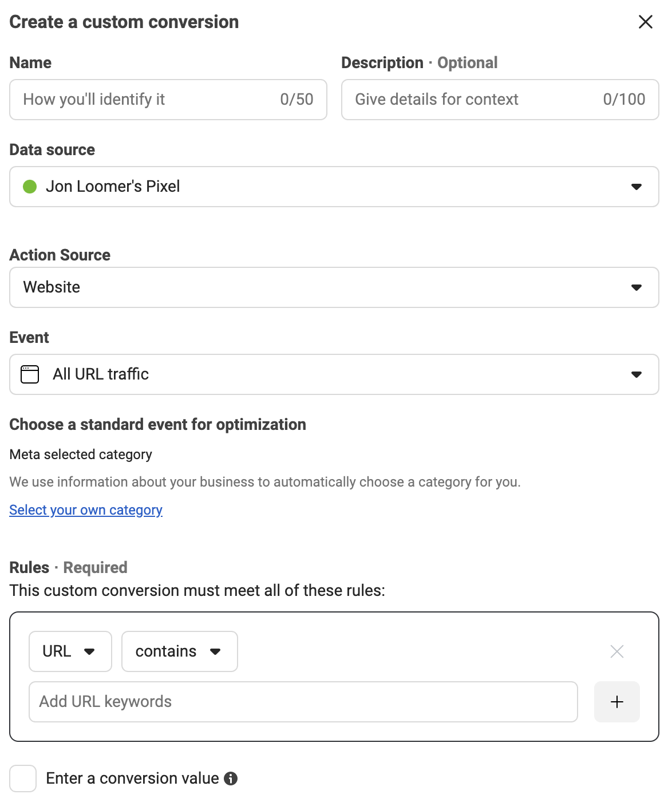Expand the Action Source dropdown showing Website
This screenshot has width=672, height=806.
click(637, 287)
